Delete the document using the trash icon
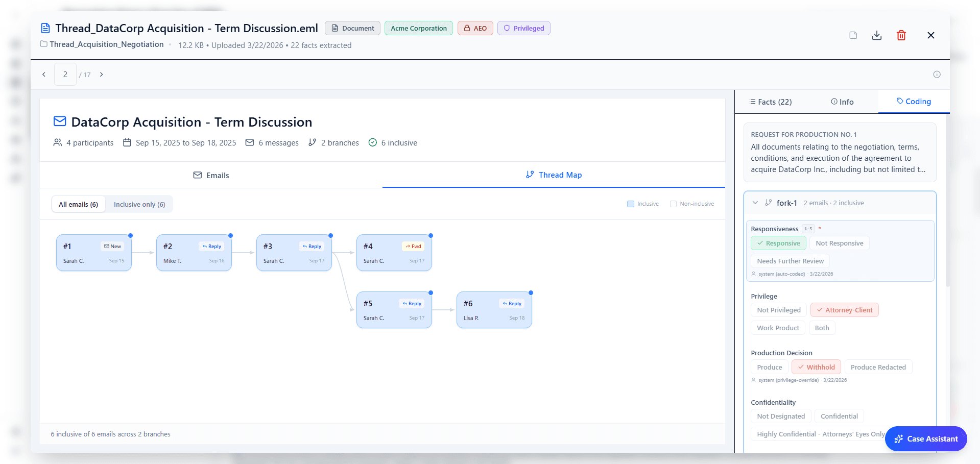This screenshot has width=980, height=464. 901,35
